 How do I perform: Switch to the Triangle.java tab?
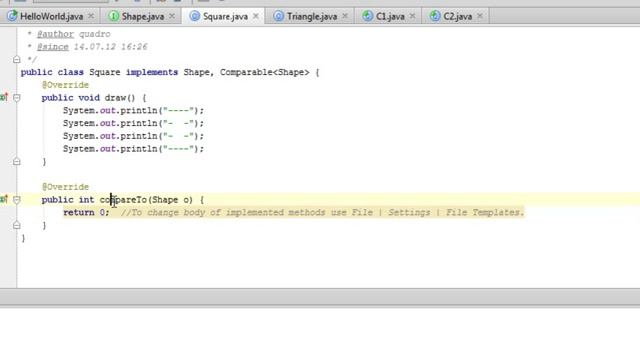311,16
